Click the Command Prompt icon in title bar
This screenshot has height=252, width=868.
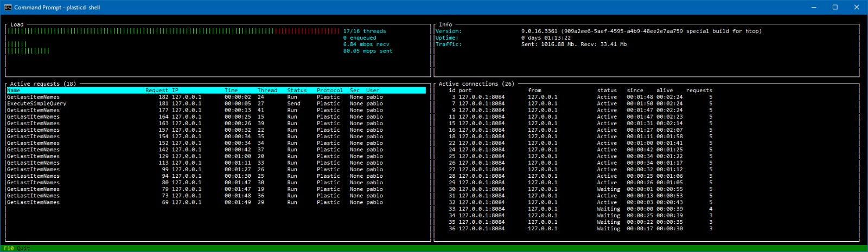[x=8, y=7]
